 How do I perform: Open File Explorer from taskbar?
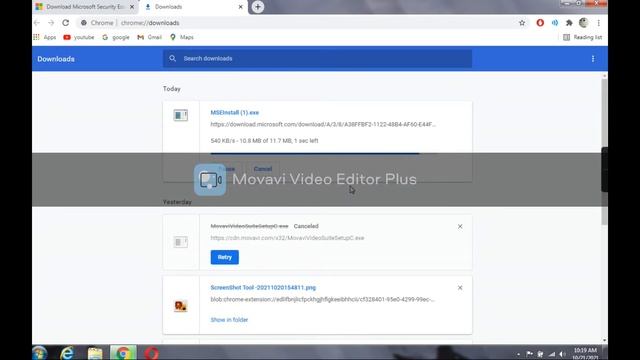pos(95,353)
